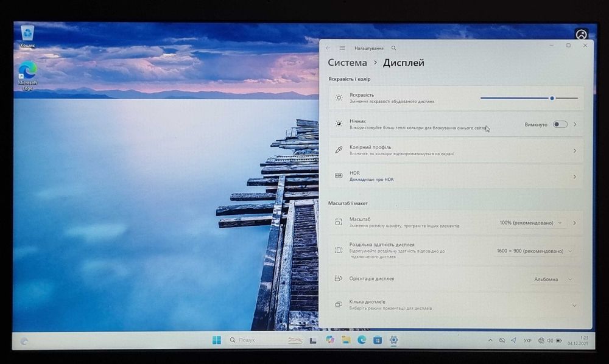609x364 pixels.
Task: Click the Яскравість і колір section heading
Action: (349, 79)
